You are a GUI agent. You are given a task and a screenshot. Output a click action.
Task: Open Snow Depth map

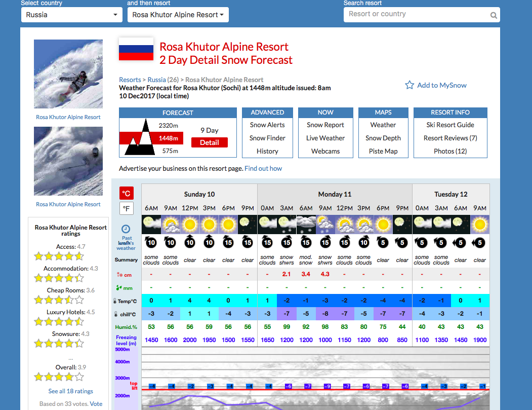point(383,138)
